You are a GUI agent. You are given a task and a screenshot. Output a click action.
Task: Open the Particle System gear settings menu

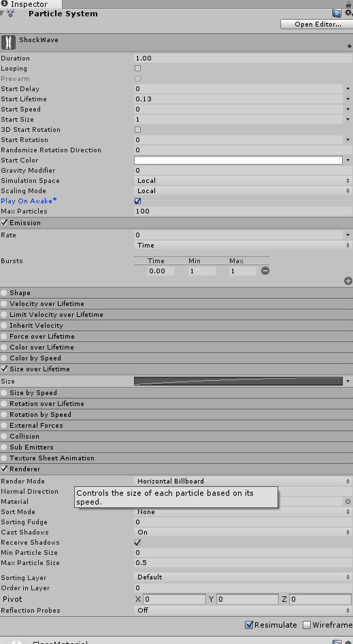coord(348,13)
